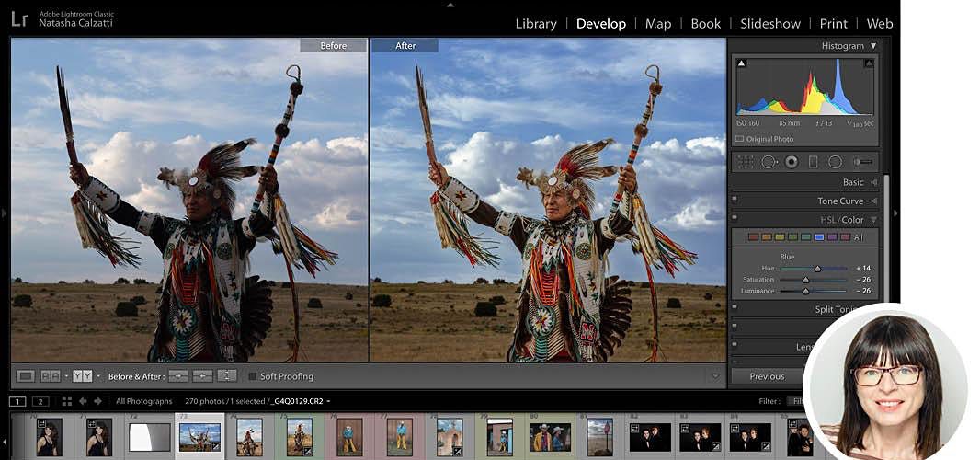This screenshot has height=460, width=980.
Task: Switch to the Library module
Action: click(536, 24)
